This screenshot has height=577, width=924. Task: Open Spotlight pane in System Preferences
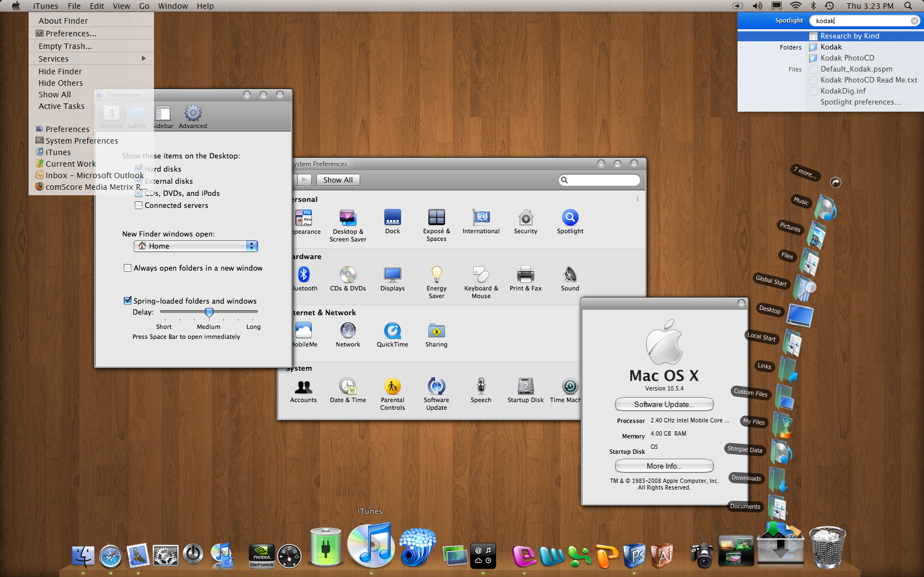pos(570,222)
